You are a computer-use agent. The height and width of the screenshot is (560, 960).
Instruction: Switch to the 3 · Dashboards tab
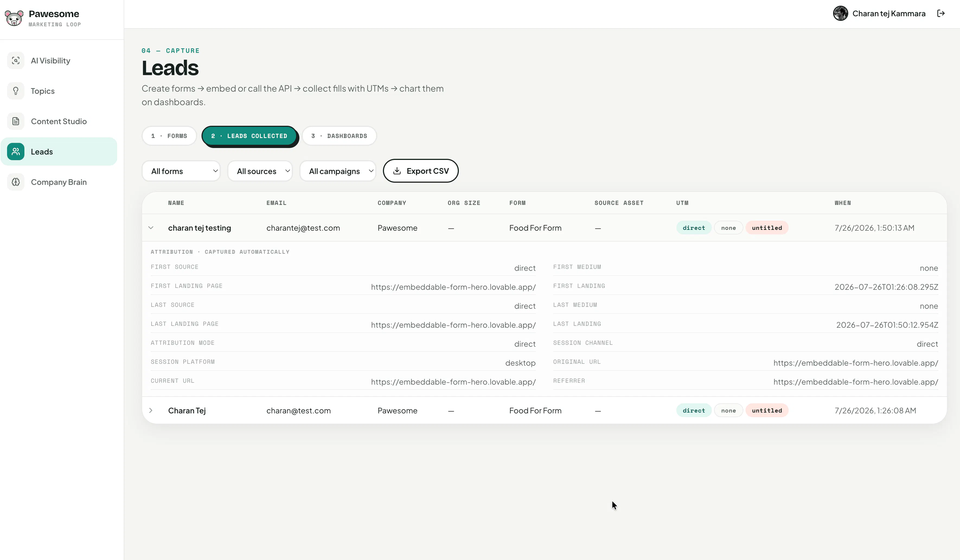tap(339, 136)
